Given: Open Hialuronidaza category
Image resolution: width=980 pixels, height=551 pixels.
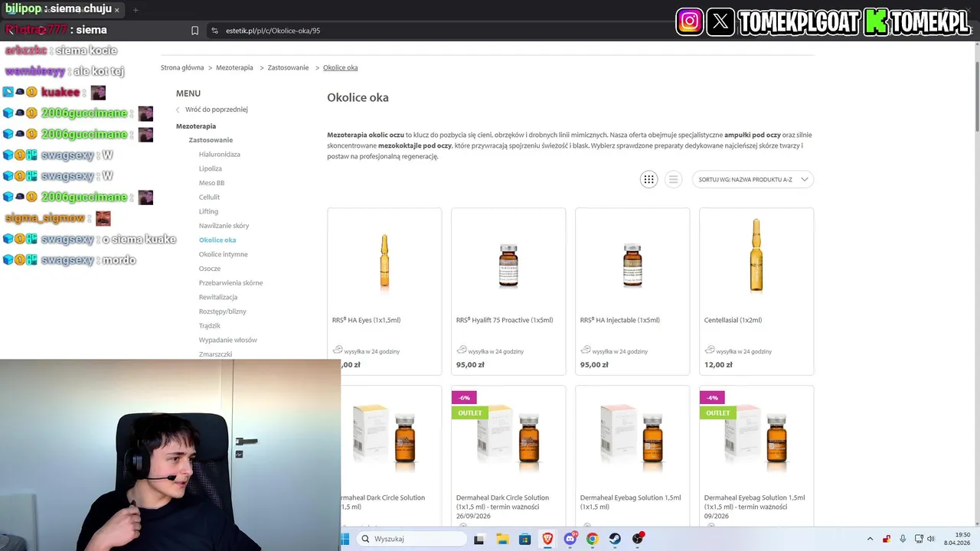Looking at the screenshot, I should click(220, 155).
